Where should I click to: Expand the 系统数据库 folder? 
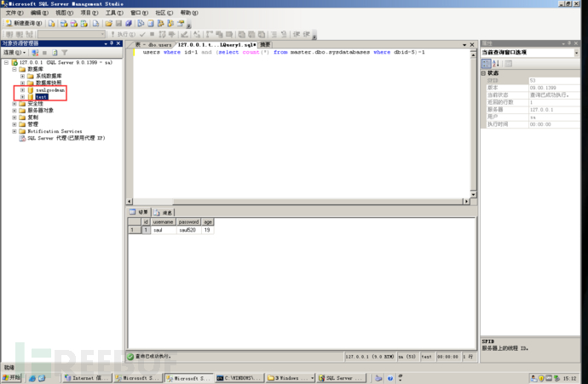coord(22,76)
